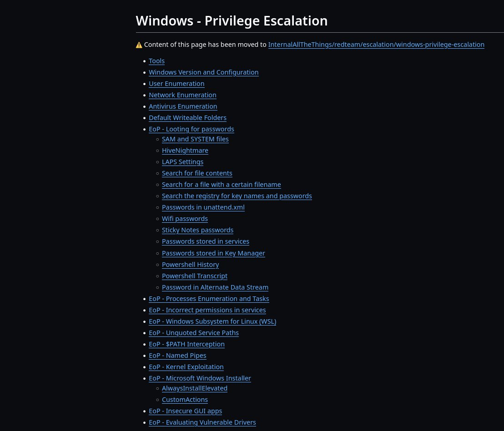Open Default Writeable Folders section
The height and width of the screenshot is (431, 504).
tap(187, 118)
